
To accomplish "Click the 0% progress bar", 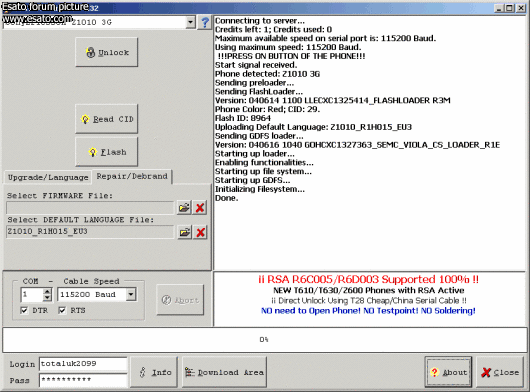I will coord(265,340).
